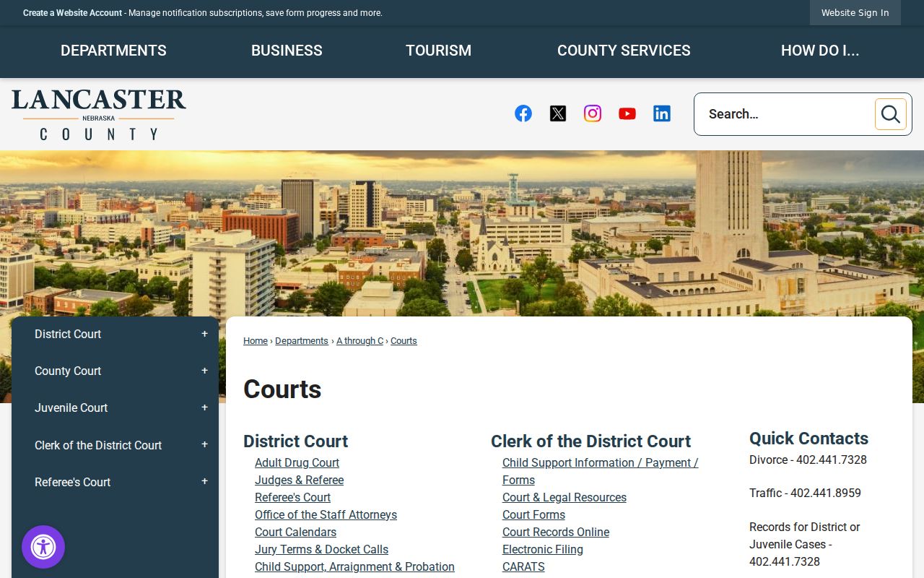This screenshot has width=924, height=578.
Task: Go to Home in the breadcrumb
Action: [x=256, y=341]
